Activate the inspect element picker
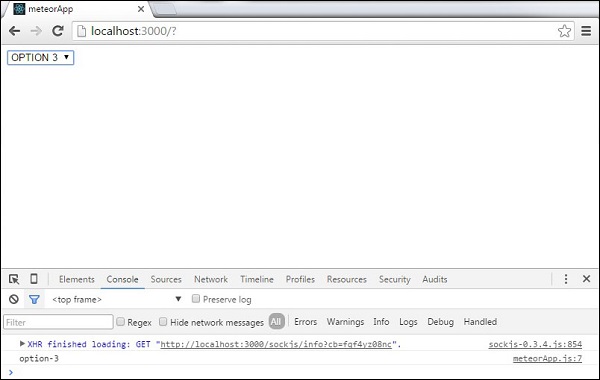This screenshot has width=600, height=380. [14, 279]
